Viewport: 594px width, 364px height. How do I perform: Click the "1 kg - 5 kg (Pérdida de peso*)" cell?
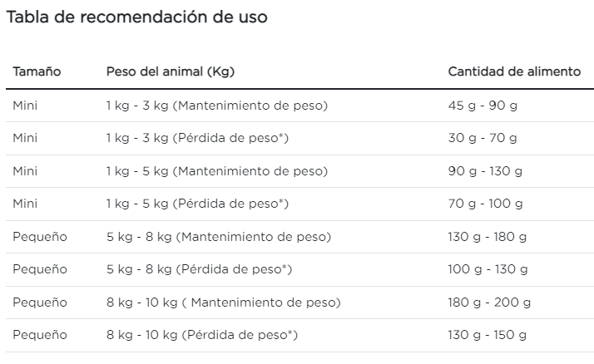click(x=197, y=204)
